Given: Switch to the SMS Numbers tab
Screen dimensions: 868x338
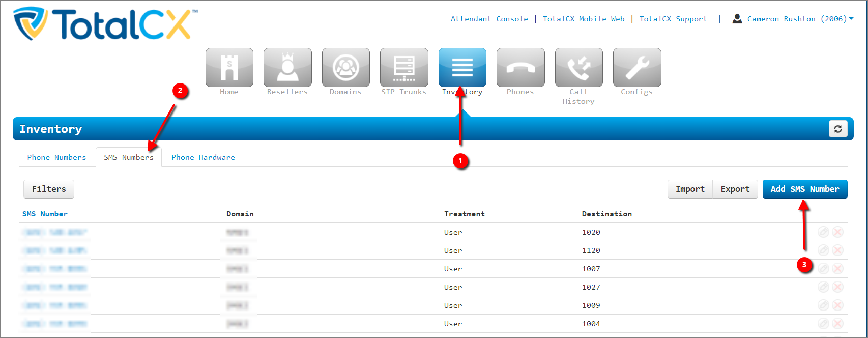Looking at the screenshot, I should click(129, 157).
